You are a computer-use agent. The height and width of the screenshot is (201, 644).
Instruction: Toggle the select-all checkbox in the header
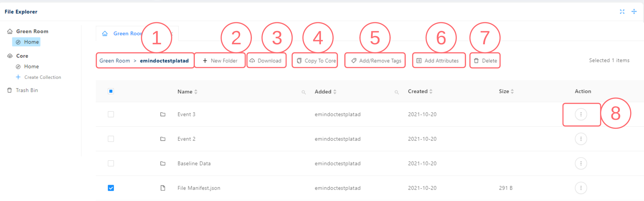[x=111, y=91]
